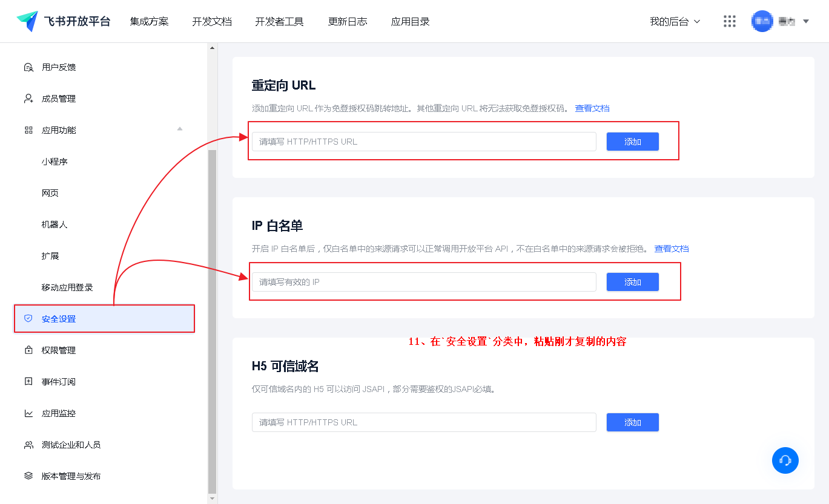The image size is (829, 504).
Task: Open the 开发文档 menu item
Action: [x=212, y=21]
